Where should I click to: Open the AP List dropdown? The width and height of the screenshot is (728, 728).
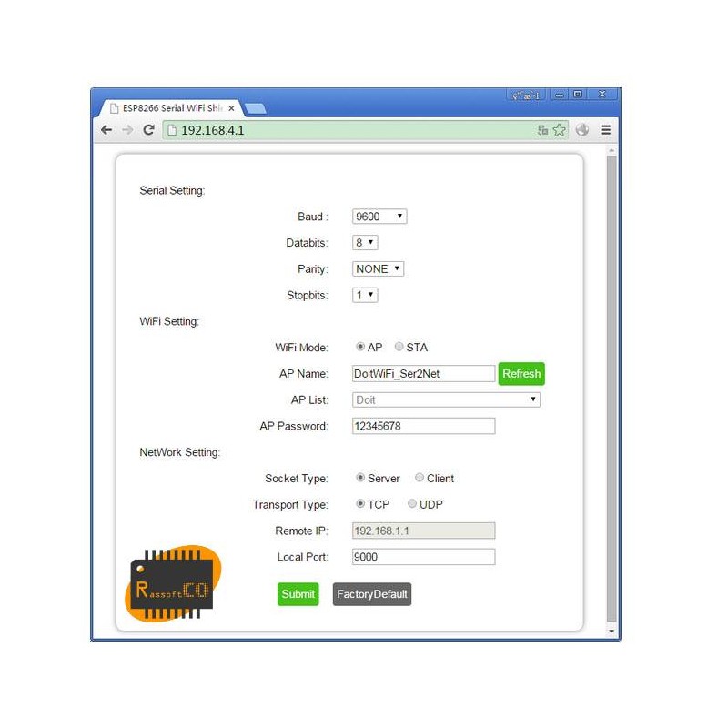tap(446, 399)
